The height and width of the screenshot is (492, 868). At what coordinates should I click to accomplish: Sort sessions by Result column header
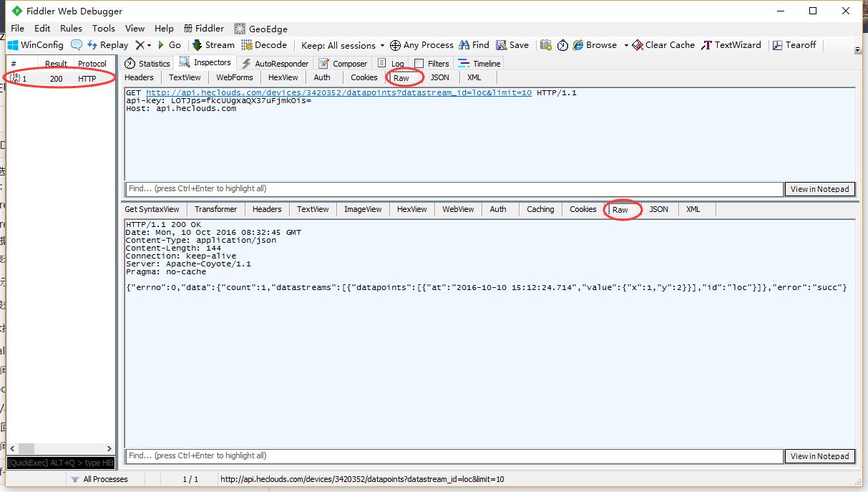[56, 64]
